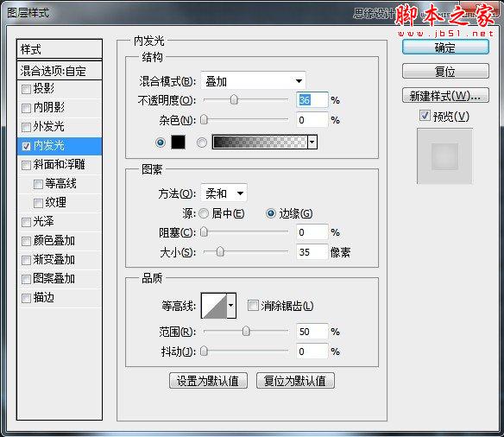Click the black glow color swatch
Screen dimensions: 504x437
point(178,142)
